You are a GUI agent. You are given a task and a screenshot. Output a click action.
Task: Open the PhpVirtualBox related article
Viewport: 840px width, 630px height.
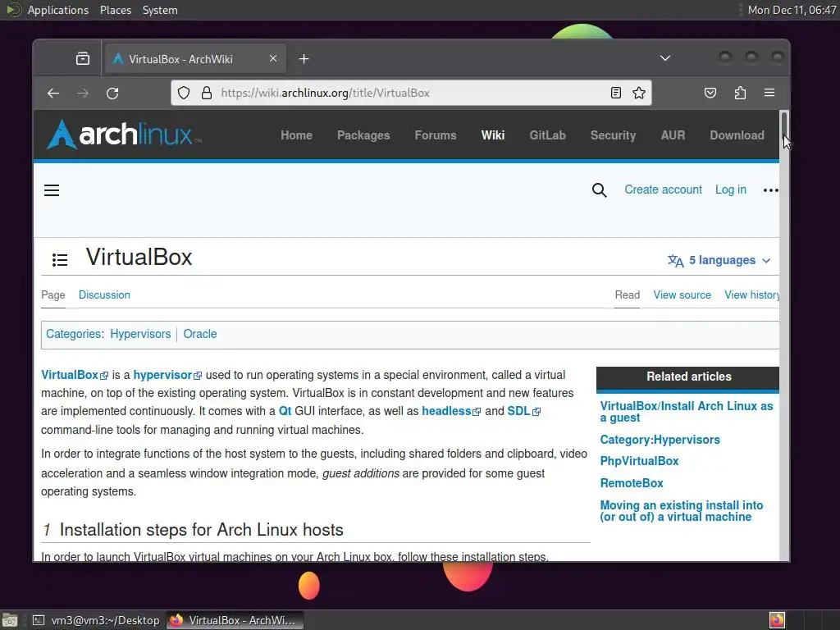pyautogui.click(x=639, y=461)
